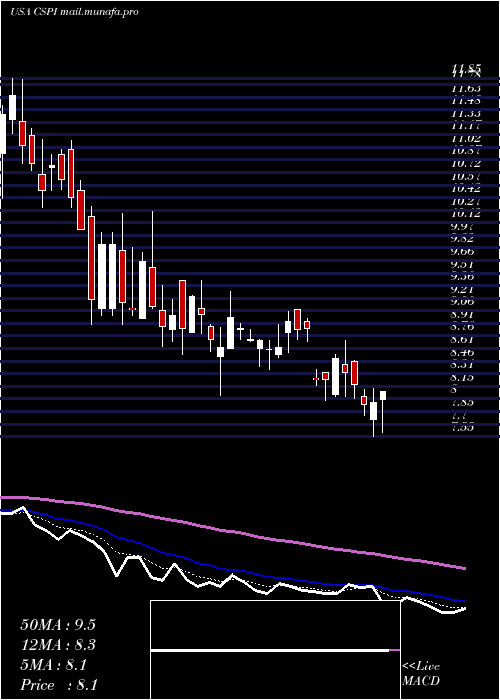This screenshot has height=700, width=500.
Task: Select the 11.63 price axis label
Action: 466,88
